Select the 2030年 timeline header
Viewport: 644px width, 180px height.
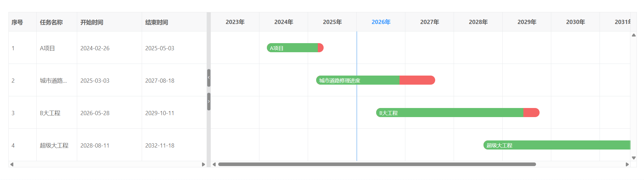tap(576, 22)
